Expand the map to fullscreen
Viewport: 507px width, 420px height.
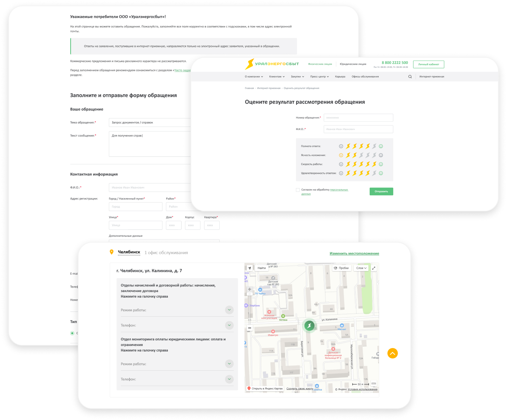pos(374,268)
